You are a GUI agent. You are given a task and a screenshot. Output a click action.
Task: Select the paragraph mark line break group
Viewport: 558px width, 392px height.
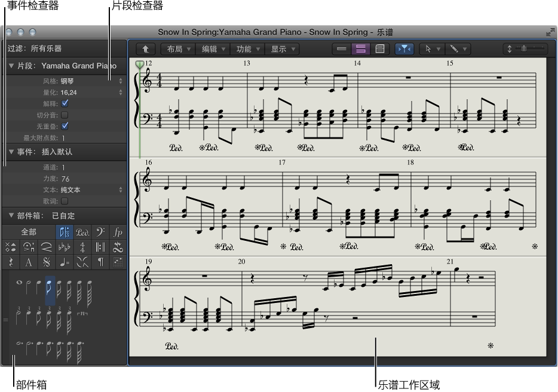click(100, 262)
